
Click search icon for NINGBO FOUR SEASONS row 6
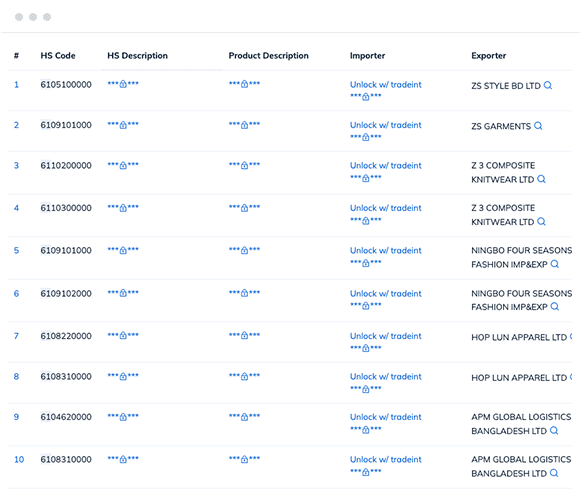pos(554,307)
